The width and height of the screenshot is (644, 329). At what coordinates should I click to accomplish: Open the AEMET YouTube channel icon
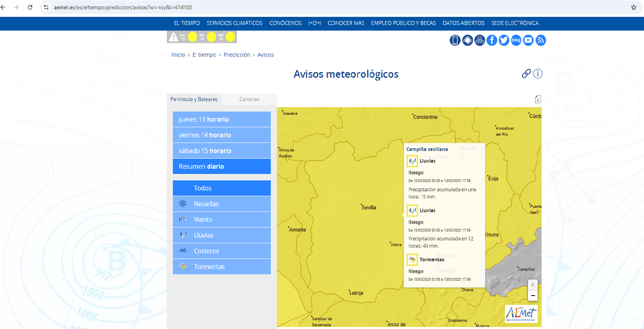[x=528, y=40]
